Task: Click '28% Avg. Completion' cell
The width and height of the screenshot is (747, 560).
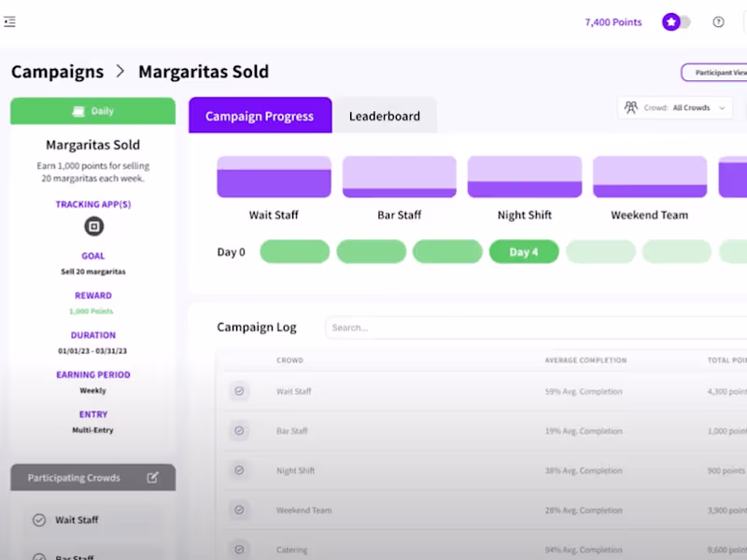Action: [x=584, y=510]
